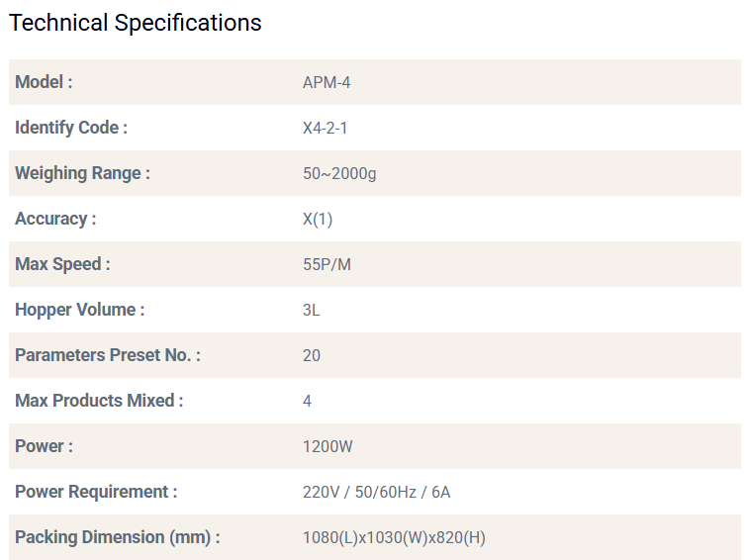Select the 3L hopper volume value
Screen dimensions: 747x560
pos(312,310)
